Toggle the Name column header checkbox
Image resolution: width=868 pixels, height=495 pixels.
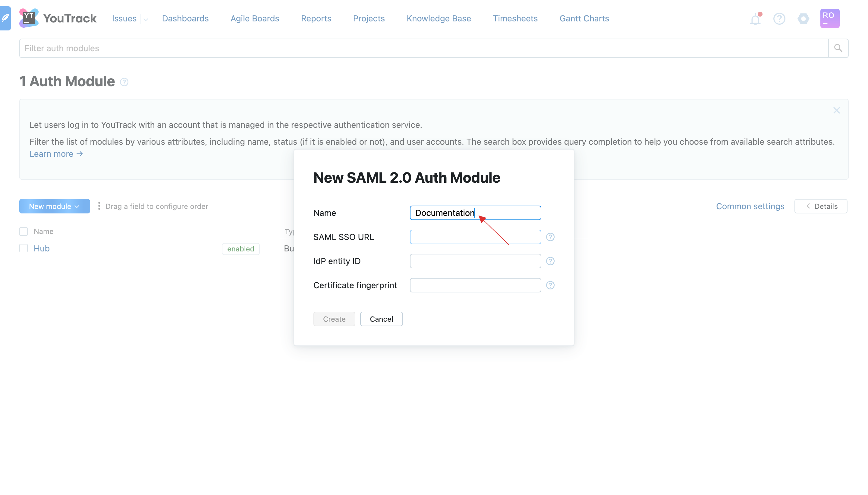click(x=23, y=232)
